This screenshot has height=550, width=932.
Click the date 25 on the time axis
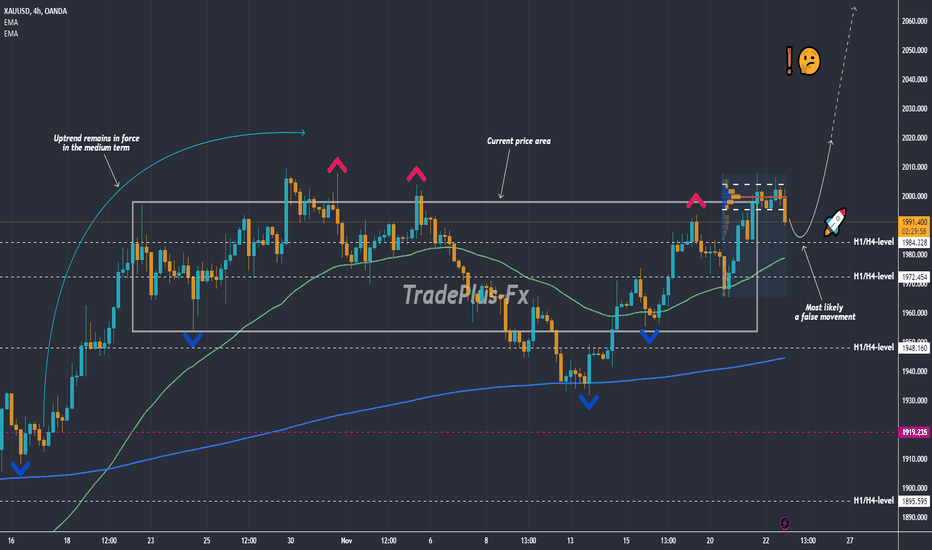[206, 540]
